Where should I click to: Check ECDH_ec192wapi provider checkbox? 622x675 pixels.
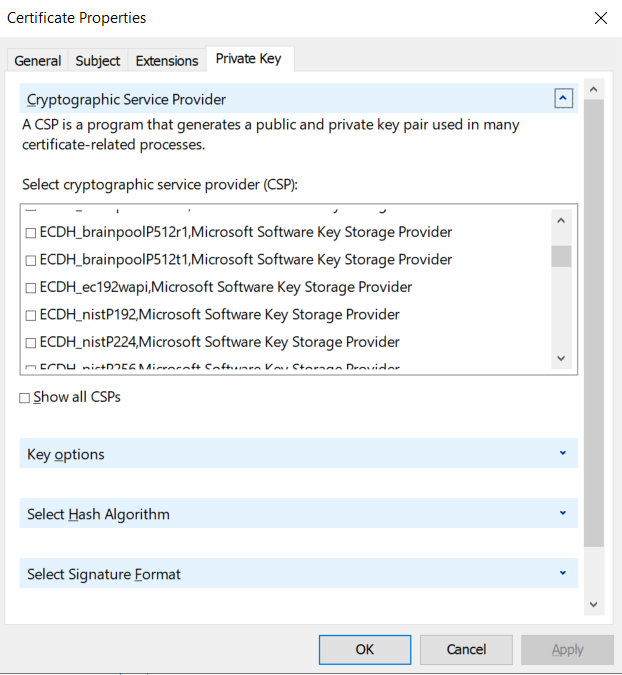[x=31, y=288]
